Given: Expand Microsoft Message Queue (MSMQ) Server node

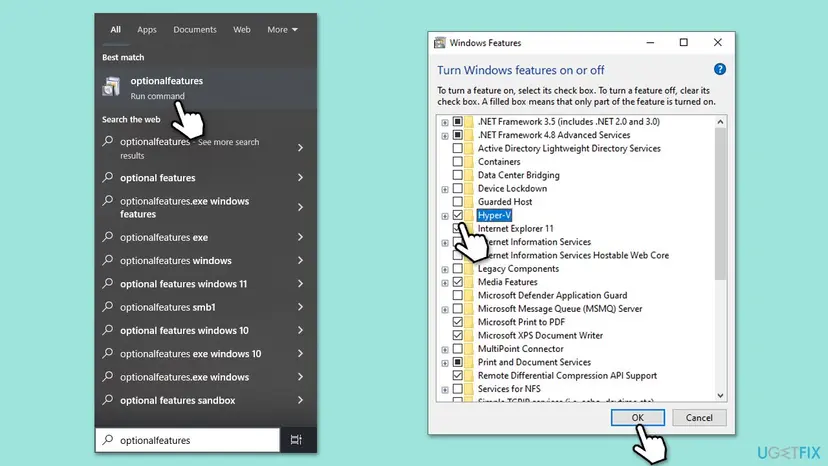Looking at the screenshot, I should pos(445,310).
